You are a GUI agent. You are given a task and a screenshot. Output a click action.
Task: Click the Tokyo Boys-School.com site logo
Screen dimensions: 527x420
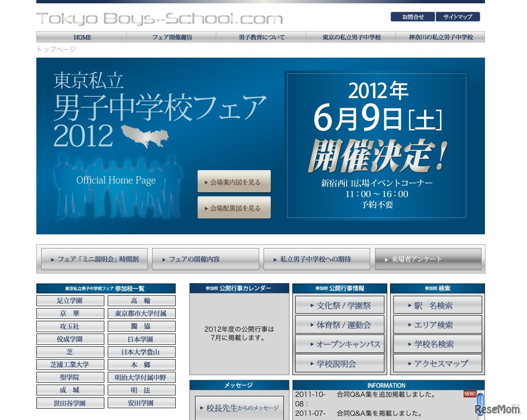point(161,19)
